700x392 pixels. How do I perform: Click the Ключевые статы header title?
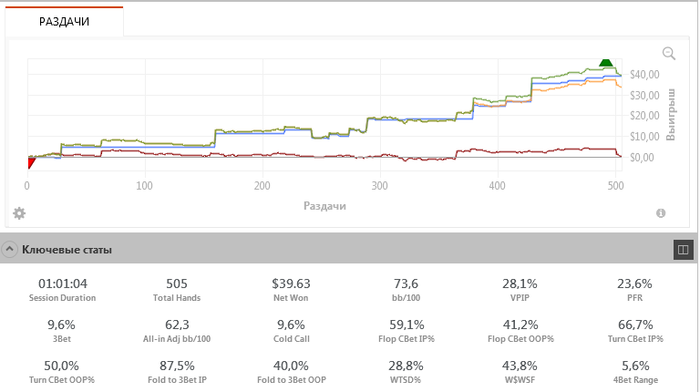click(x=67, y=250)
